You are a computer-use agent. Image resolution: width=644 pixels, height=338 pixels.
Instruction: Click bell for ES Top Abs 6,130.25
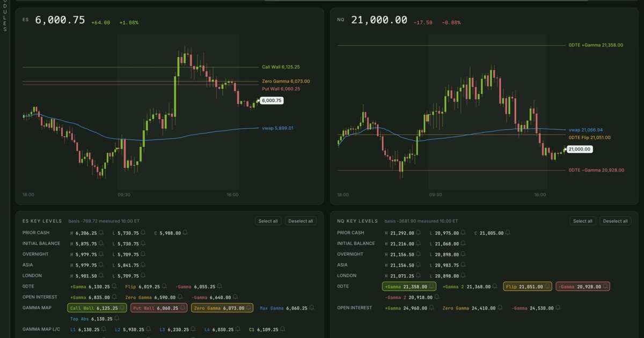point(116,319)
